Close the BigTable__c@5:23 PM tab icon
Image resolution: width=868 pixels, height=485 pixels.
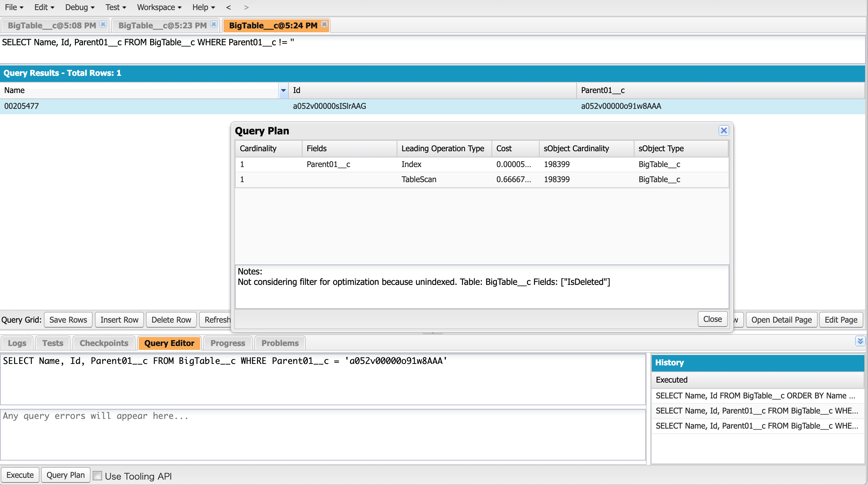pyautogui.click(x=214, y=24)
